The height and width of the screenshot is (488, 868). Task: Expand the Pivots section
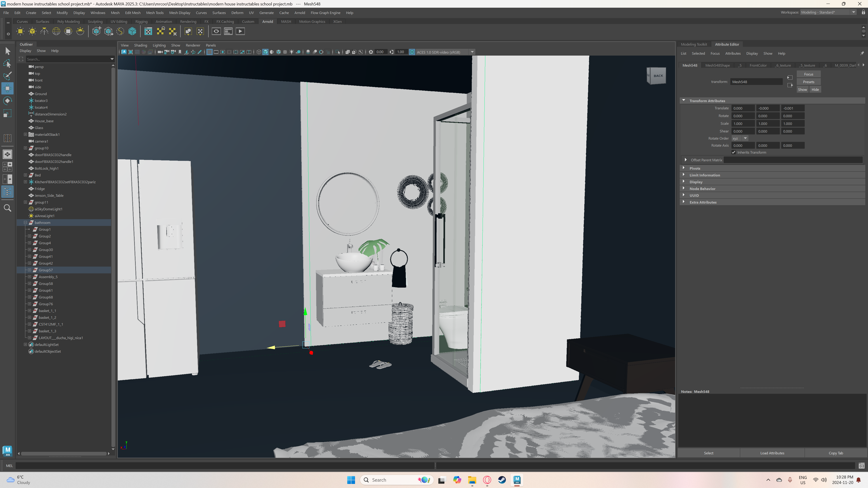pyautogui.click(x=684, y=168)
